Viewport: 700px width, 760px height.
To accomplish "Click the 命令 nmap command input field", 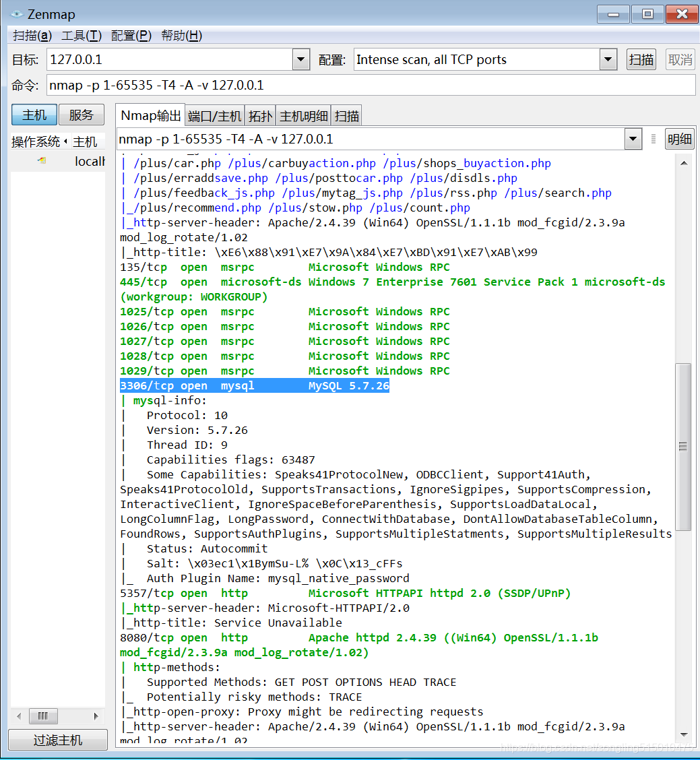I will point(371,86).
